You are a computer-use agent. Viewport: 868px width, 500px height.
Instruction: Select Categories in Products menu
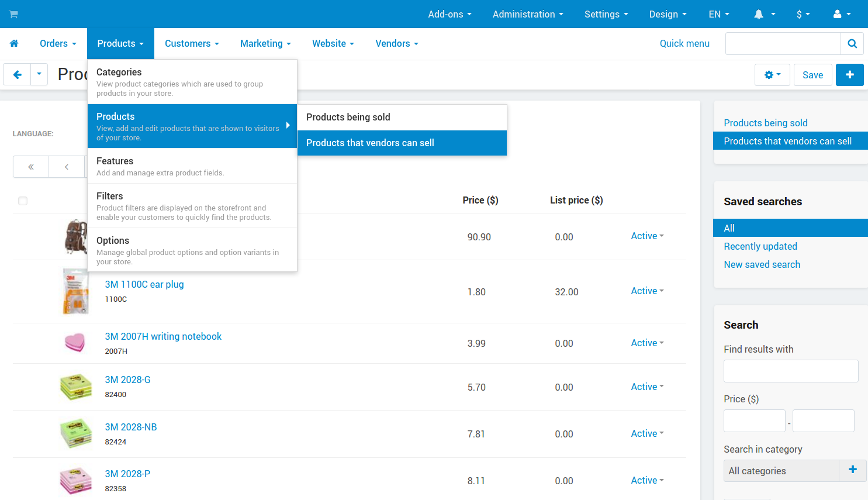coord(192,82)
